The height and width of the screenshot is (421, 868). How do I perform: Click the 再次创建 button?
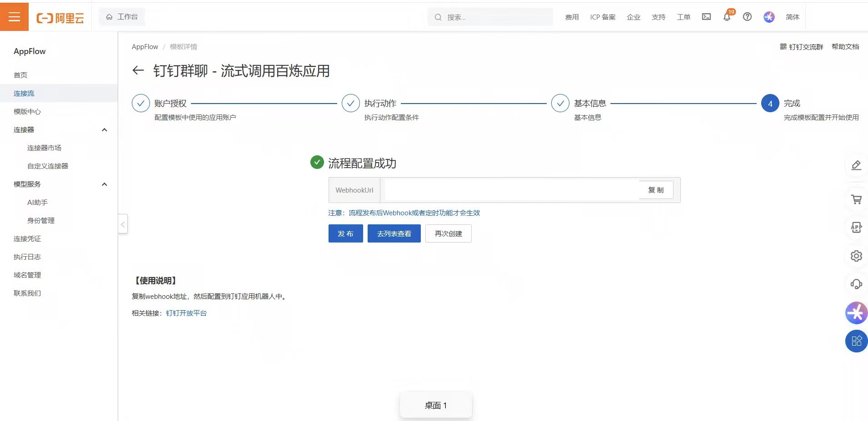point(449,233)
